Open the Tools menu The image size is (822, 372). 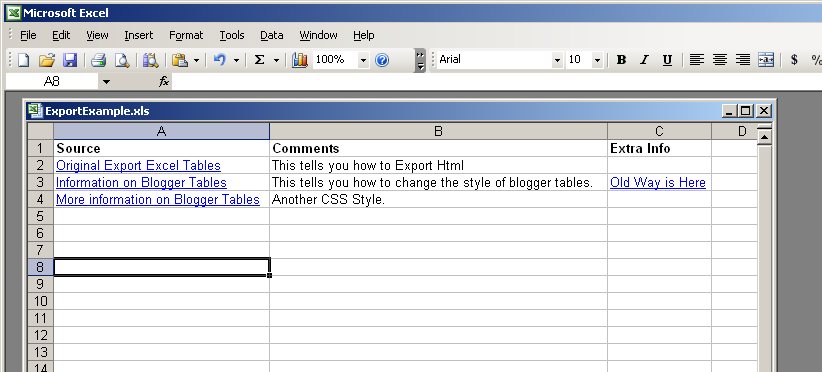231,35
